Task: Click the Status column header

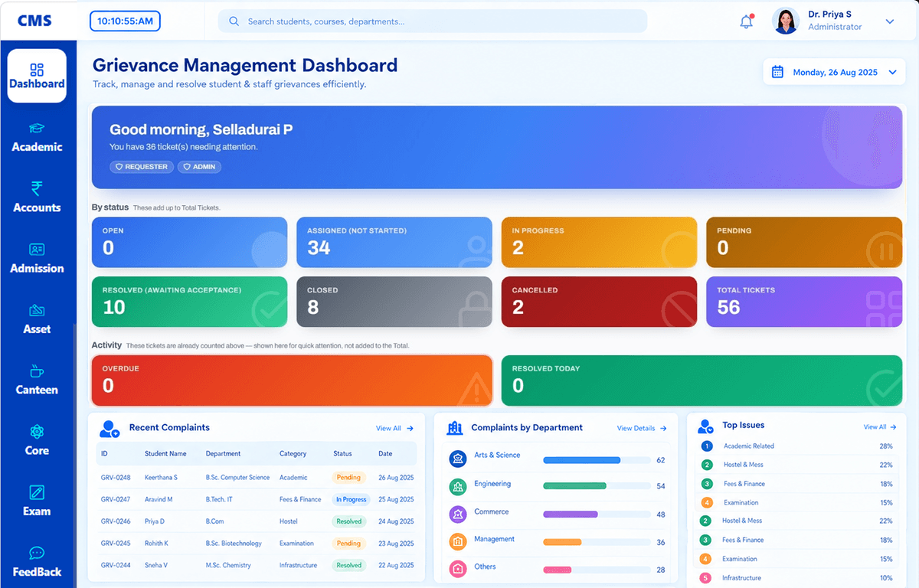Action: pyautogui.click(x=342, y=454)
